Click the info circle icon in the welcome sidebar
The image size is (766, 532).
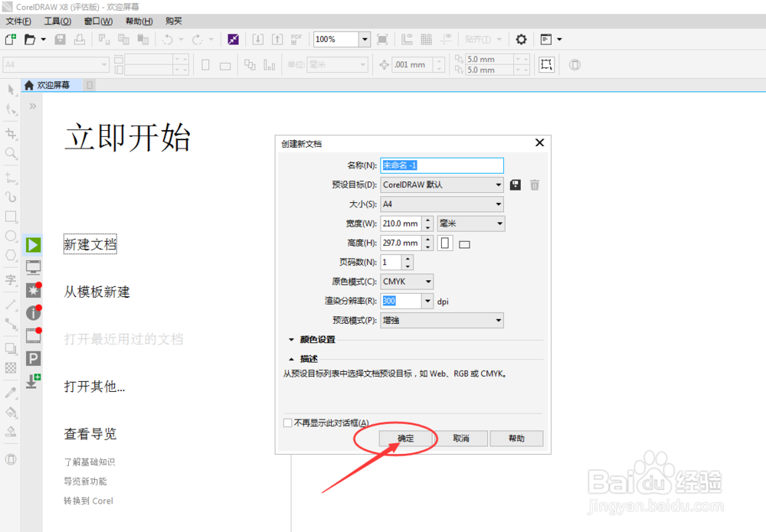[x=33, y=313]
